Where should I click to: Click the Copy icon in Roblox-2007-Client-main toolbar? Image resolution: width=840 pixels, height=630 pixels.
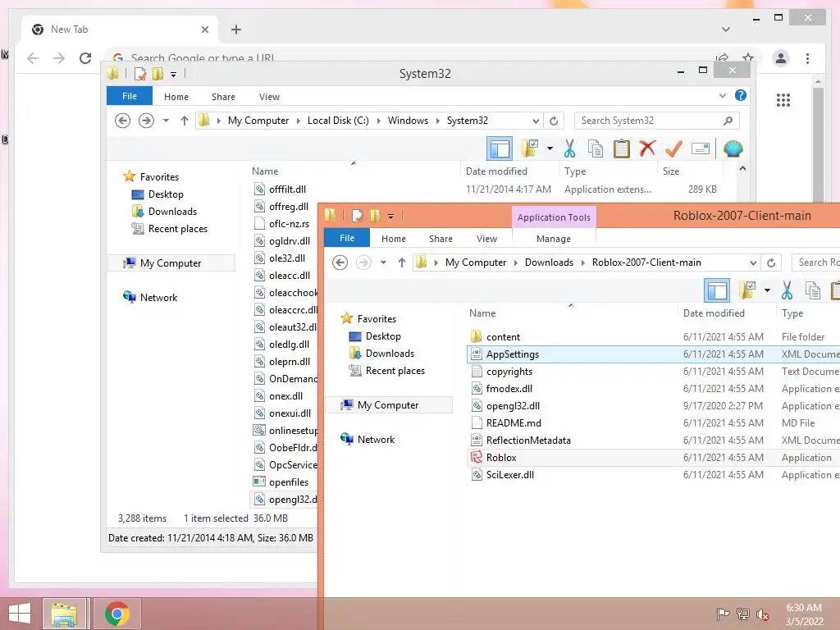(813, 290)
